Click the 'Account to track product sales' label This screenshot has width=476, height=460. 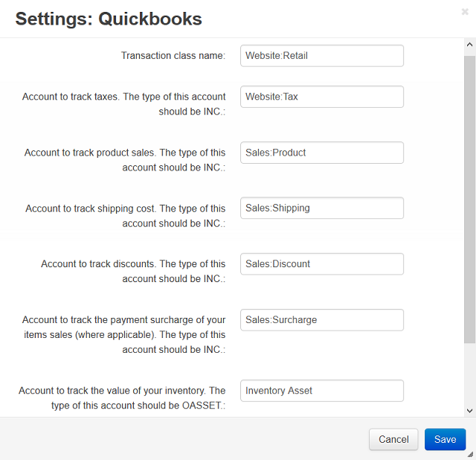(125, 160)
